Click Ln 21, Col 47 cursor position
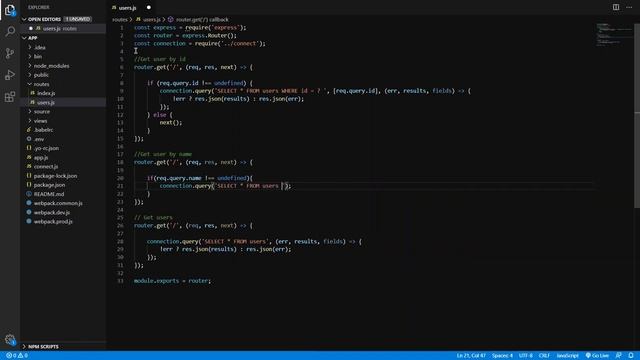The width and height of the screenshot is (640, 360). point(471,356)
